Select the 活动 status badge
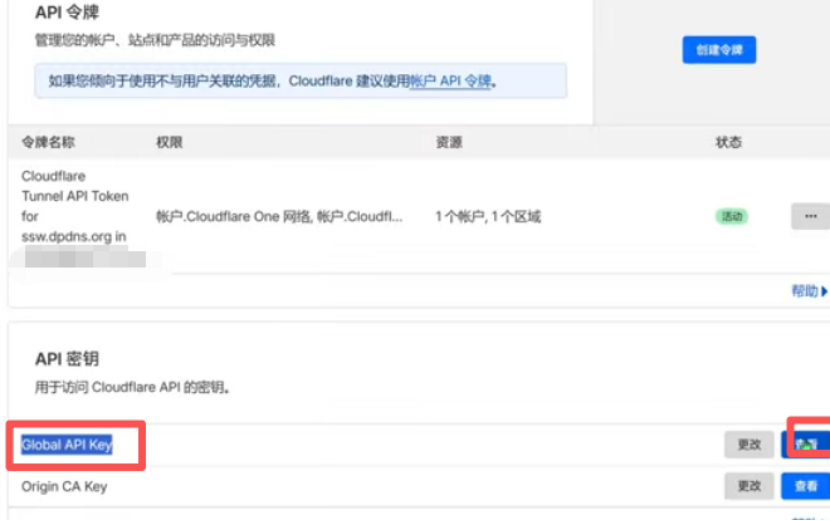The height and width of the screenshot is (521, 830). click(x=732, y=216)
